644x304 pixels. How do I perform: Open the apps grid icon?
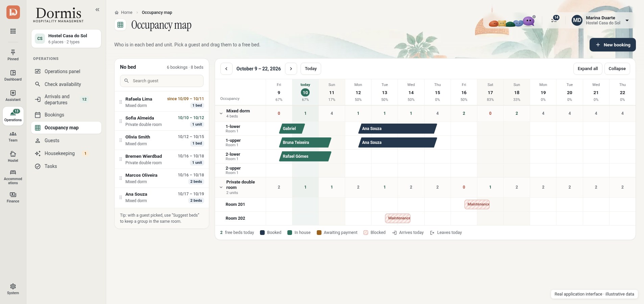click(13, 31)
